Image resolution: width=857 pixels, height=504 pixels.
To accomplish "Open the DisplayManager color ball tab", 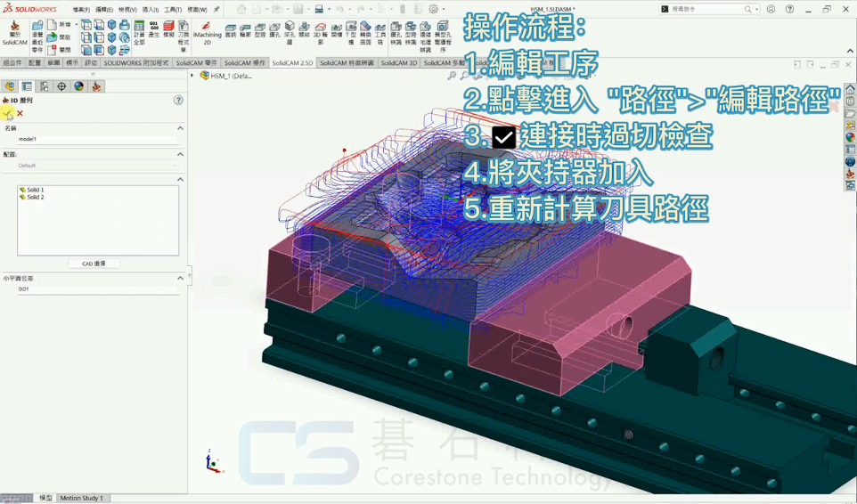I will tap(78, 86).
